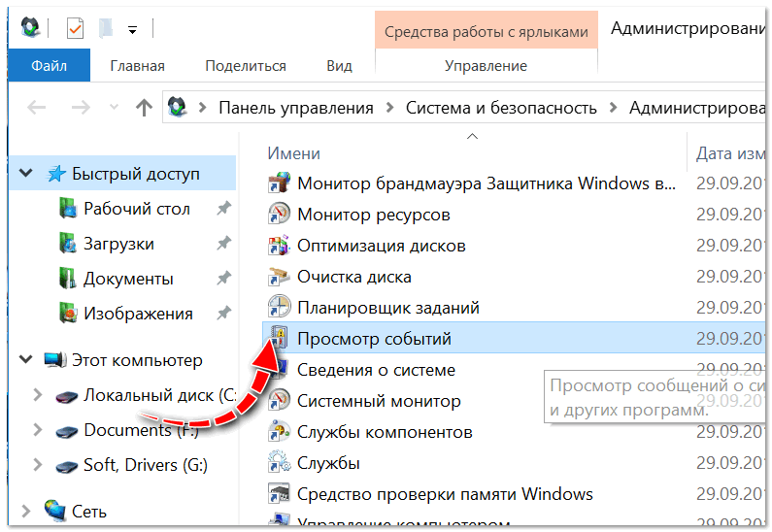
Task: Click the pin icon next to Документы
Action: tap(224, 278)
